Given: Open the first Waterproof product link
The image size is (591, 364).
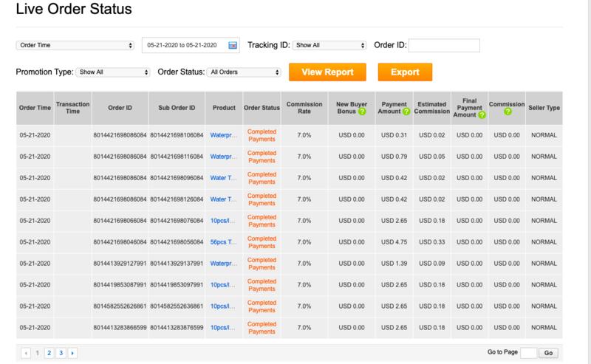Looking at the screenshot, I should (x=223, y=135).
